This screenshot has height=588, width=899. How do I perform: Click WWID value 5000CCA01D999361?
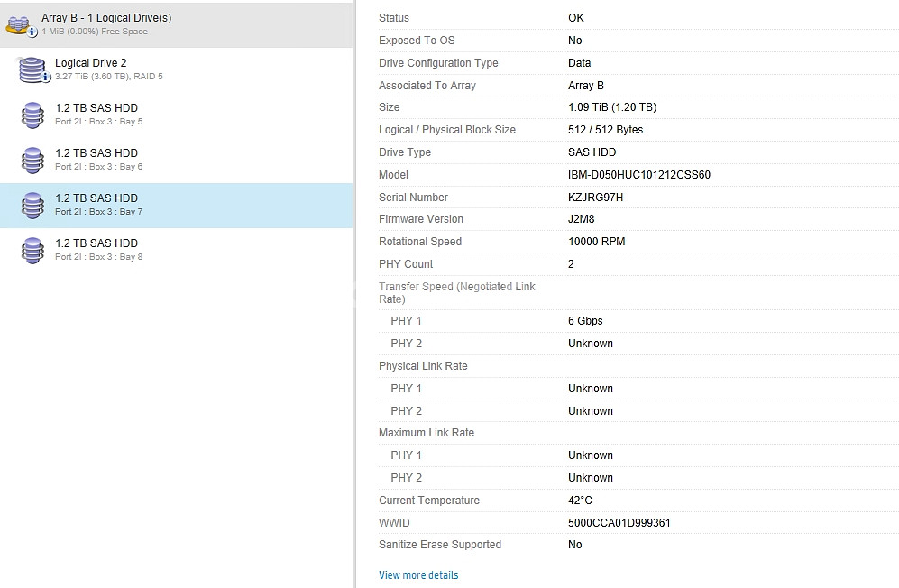pos(619,522)
